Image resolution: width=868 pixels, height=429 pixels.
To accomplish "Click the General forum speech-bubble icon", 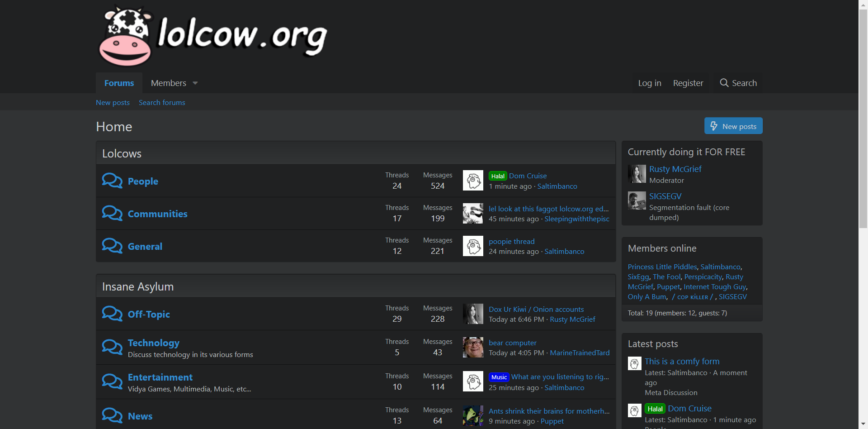I will click(112, 246).
